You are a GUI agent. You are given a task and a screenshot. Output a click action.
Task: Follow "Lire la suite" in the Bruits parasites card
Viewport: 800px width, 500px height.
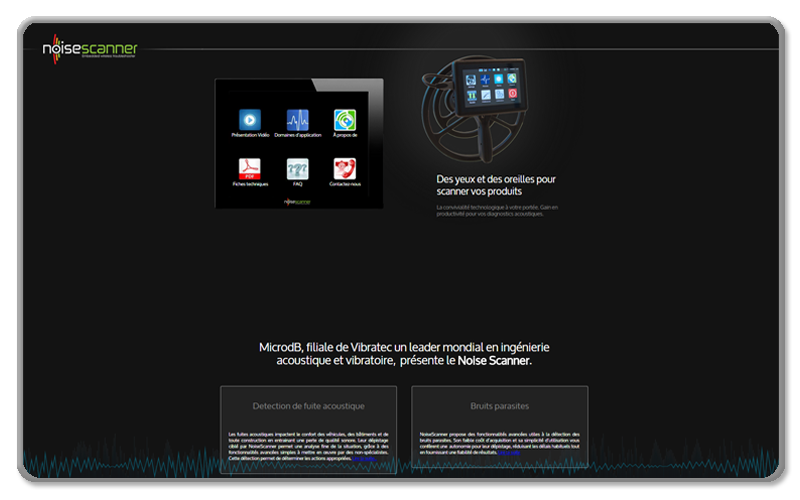[509, 453]
